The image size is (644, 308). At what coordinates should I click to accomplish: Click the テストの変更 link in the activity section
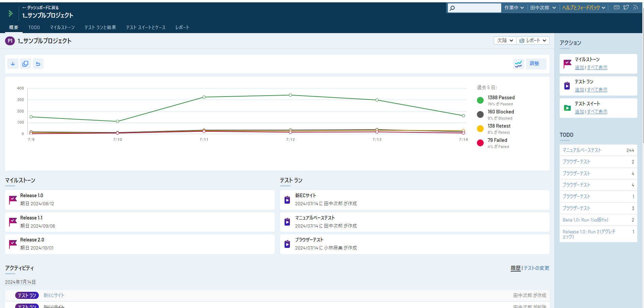tap(536, 268)
